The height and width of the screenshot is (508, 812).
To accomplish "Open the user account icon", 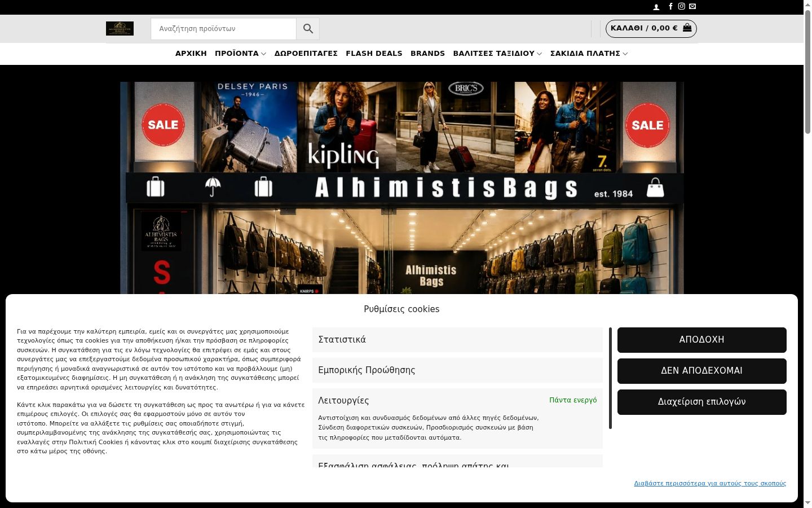I will point(656,7).
